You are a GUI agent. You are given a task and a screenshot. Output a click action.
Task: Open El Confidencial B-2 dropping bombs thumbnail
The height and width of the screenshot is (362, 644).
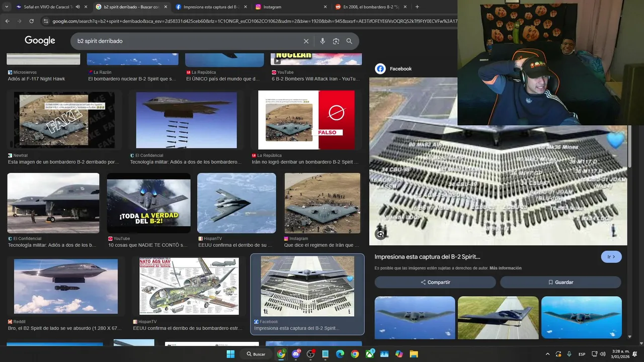[186, 120]
